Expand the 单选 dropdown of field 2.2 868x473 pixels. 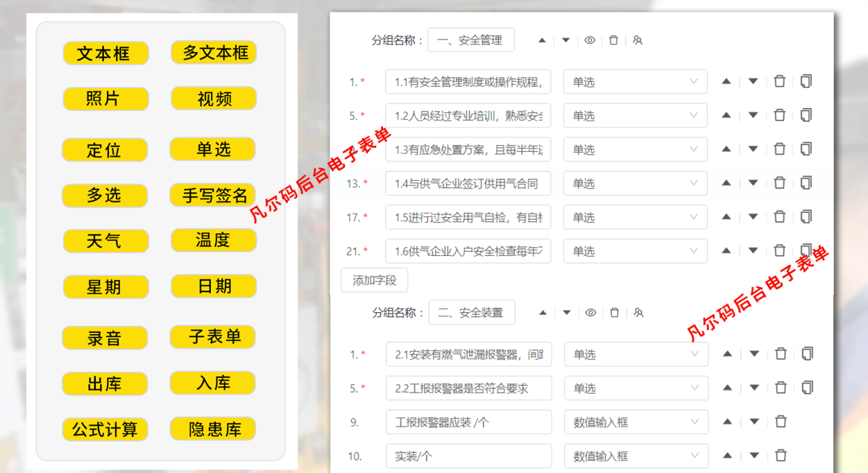pos(636,387)
